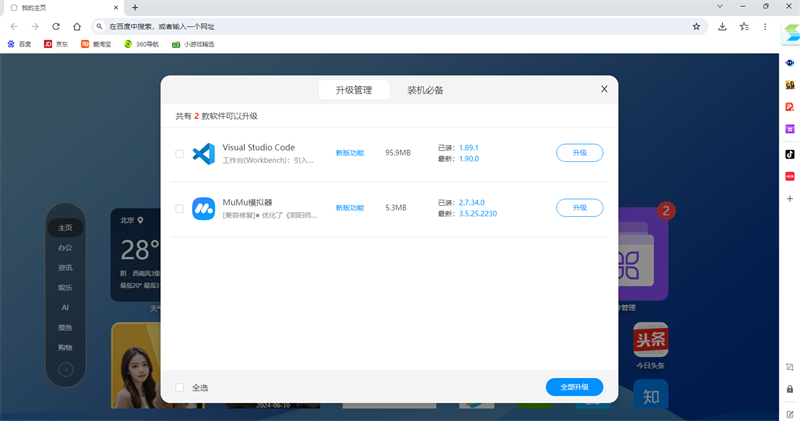Click the MuMu模拟器 name text
The image size is (800, 421).
(x=247, y=202)
